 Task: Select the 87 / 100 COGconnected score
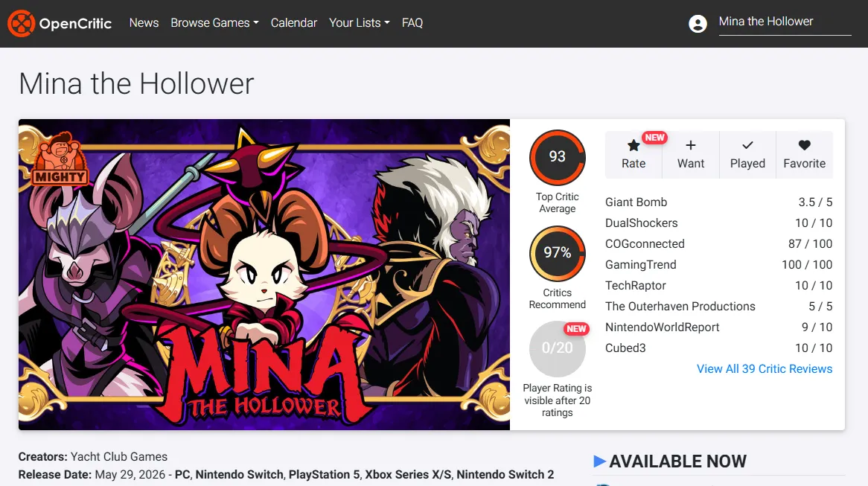tap(810, 243)
